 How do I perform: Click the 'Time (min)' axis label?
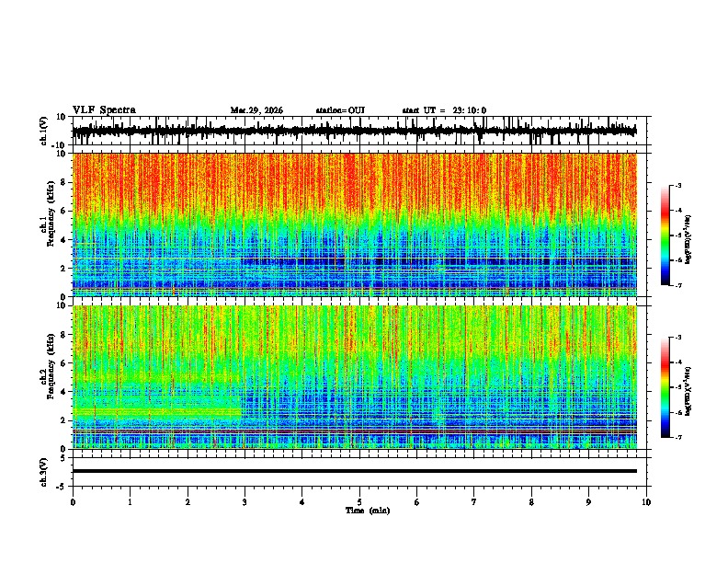(x=368, y=511)
